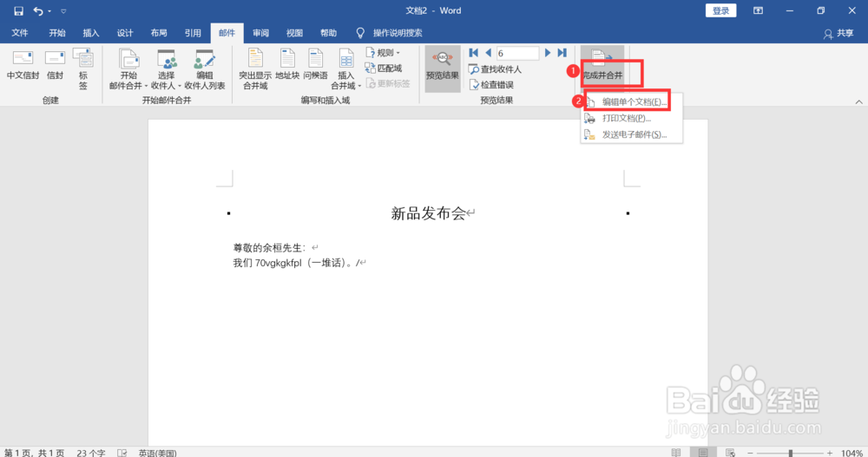
Task: Click the 英语(美国) language indicator
Action: (x=157, y=453)
